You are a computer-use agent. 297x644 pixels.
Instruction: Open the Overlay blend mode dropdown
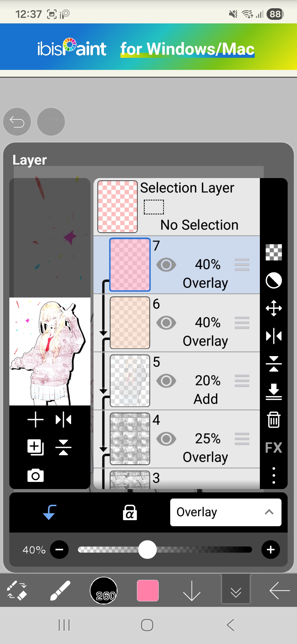pos(226,512)
